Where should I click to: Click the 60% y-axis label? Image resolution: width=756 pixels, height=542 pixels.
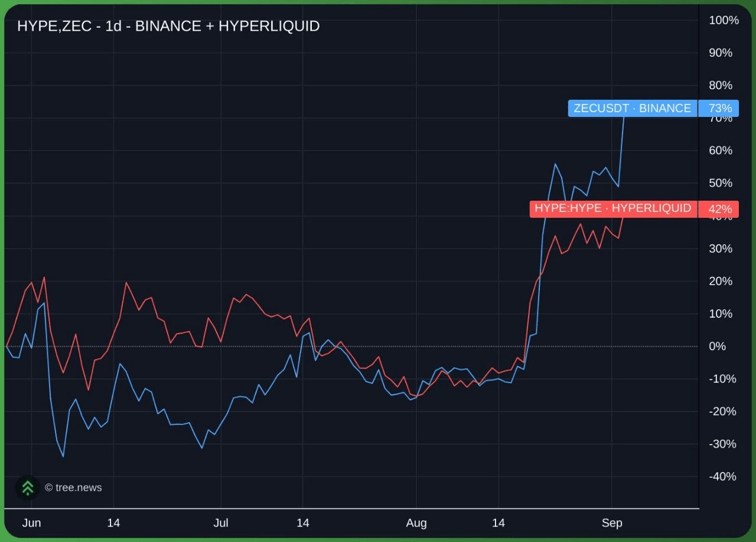tap(721, 151)
